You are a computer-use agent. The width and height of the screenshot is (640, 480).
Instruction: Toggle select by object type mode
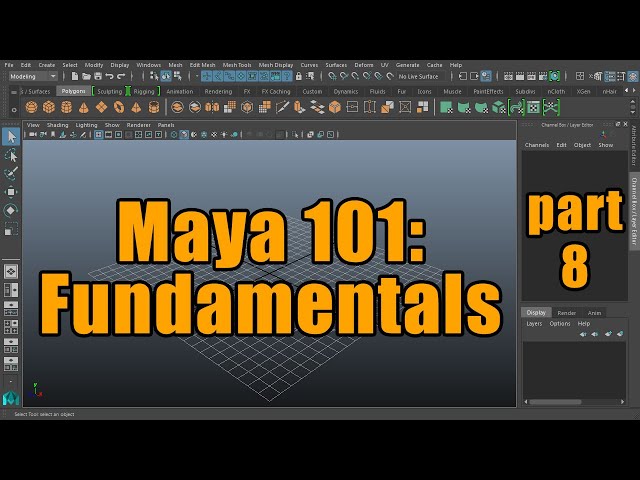(166, 76)
